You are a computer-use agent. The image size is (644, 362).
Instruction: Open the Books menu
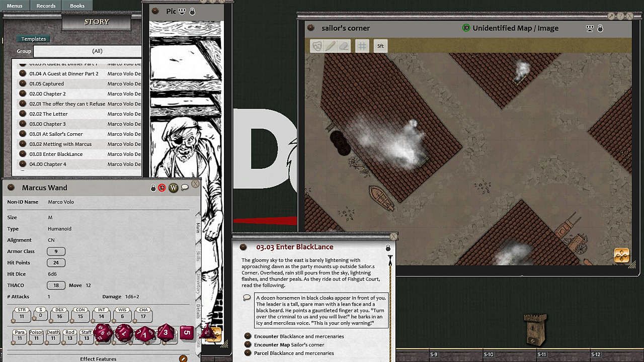[77, 6]
